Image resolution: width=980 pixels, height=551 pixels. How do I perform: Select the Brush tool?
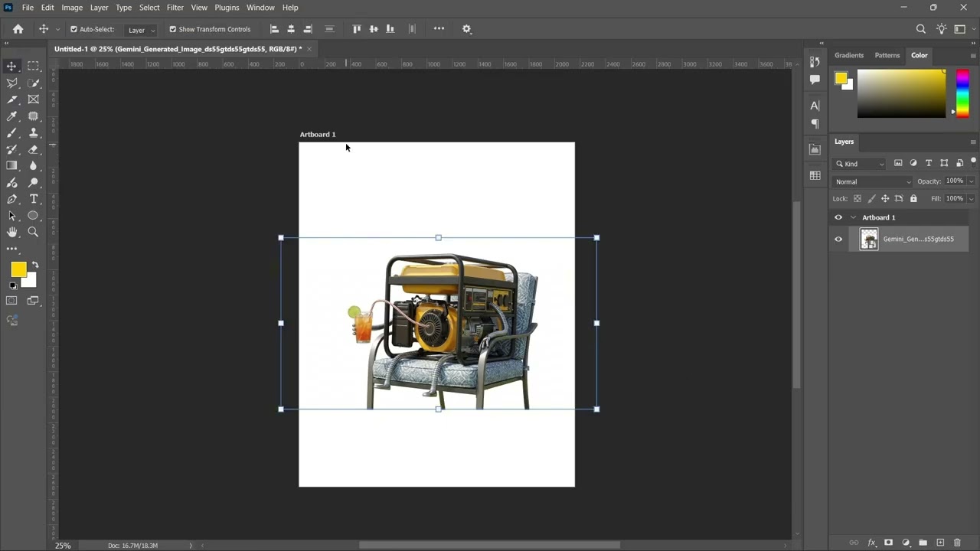coord(11,132)
